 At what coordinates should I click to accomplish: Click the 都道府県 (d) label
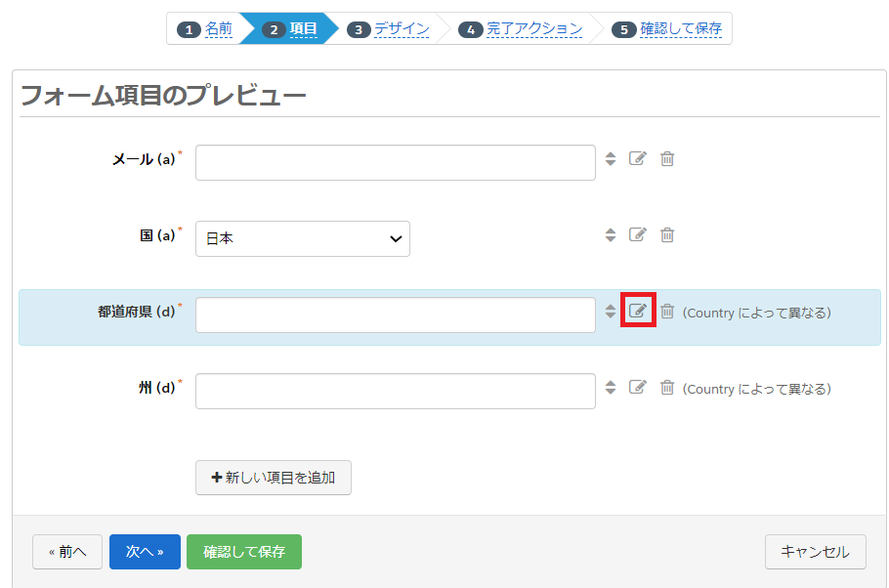(x=136, y=312)
